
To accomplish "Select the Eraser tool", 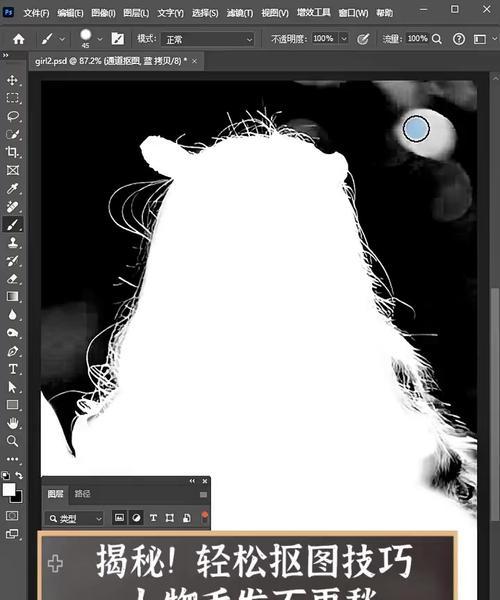I will [12, 279].
